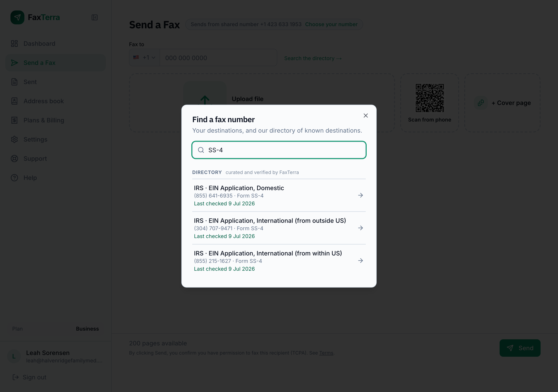Open the Terms link
Viewport: 558px width, 392px height.
click(x=326, y=353)
